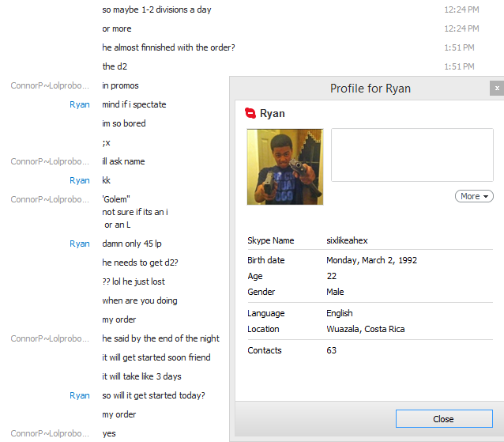The width and height of the screenshot is (504, 442).
Task: Click ConnorP name next to 'he said by the end of the night'
Action: tap(50, 338)
